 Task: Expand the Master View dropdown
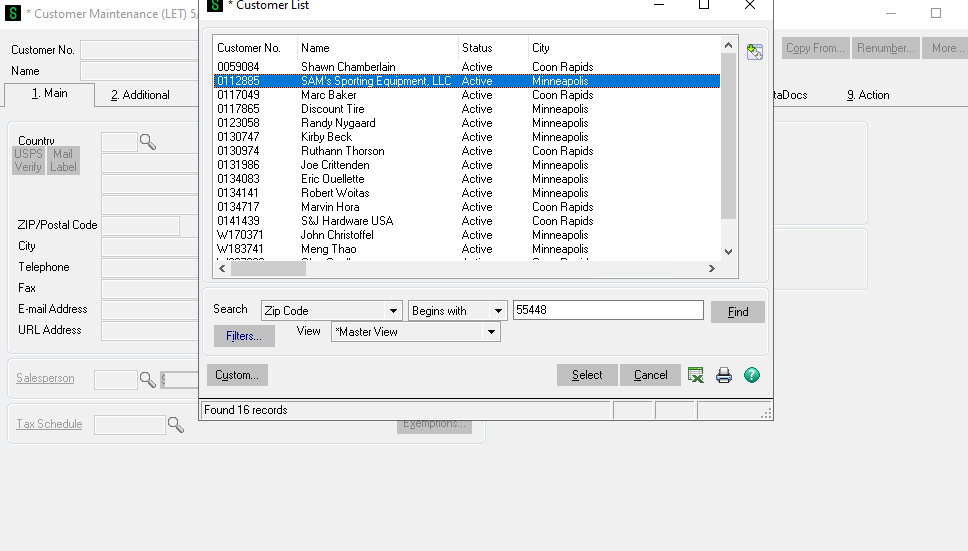click(x=491, y=332)
